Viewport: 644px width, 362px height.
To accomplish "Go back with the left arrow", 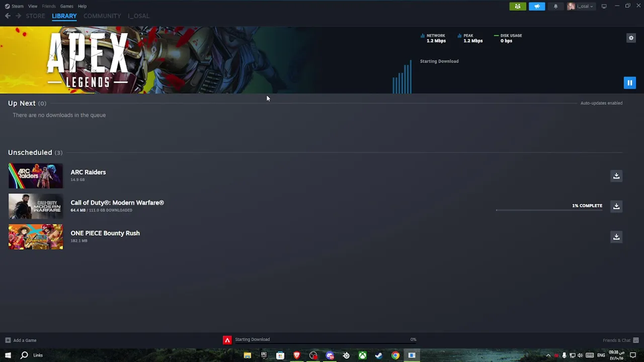I will [8, 16].
